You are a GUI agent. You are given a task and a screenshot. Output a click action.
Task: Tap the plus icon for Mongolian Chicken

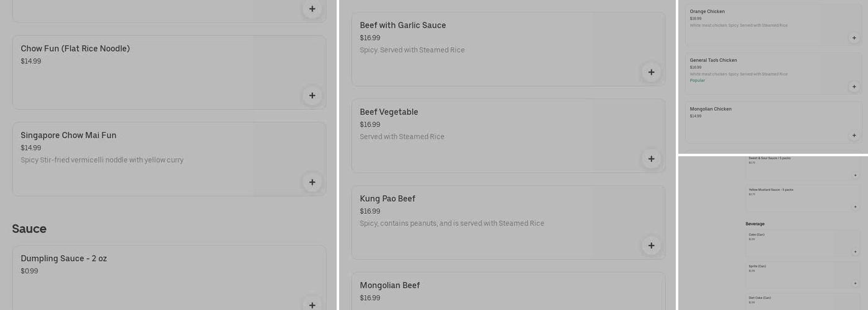tap(854, 135)
